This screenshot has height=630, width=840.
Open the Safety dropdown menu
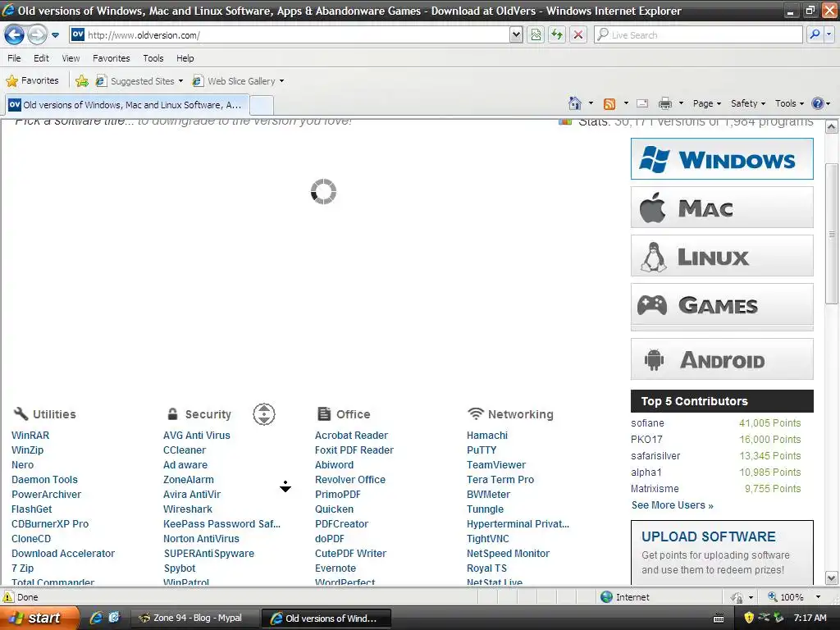coord(748,103)
